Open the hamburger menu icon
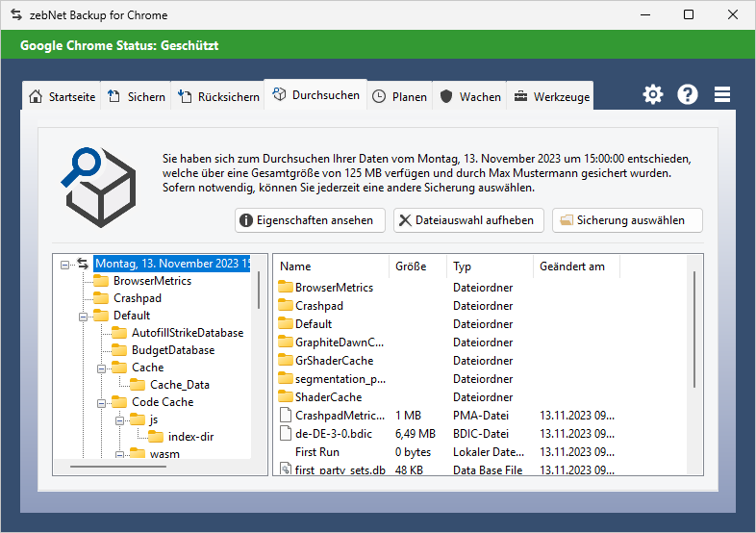The width and height of the screenshot is (756, 533). pyautogui.click(x=721, y=94)
